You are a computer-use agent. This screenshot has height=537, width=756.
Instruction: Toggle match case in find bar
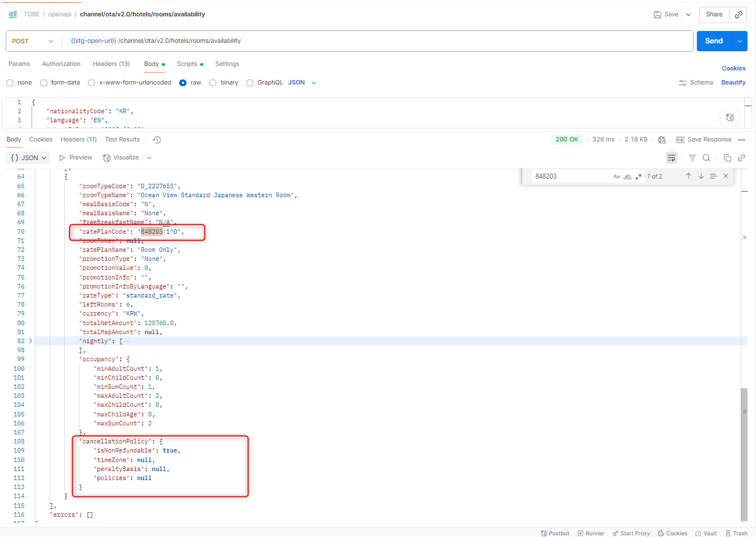pyautogui.click(x=616, y=176)
